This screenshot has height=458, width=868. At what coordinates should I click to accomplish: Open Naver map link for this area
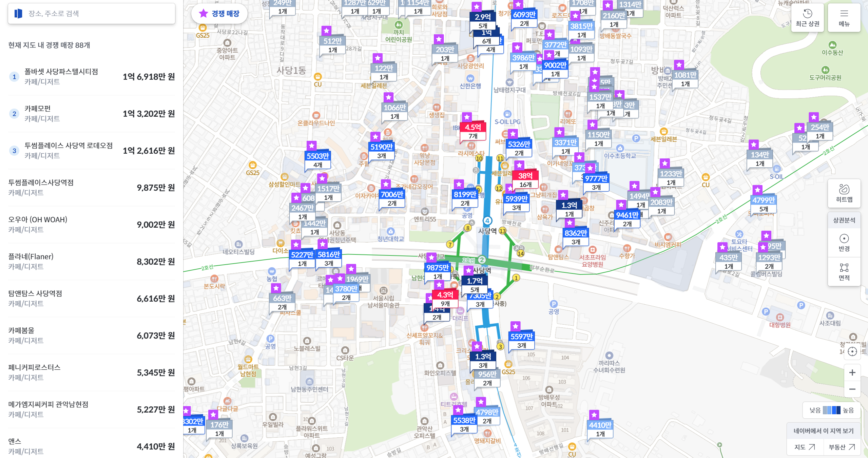click(805, 447)
